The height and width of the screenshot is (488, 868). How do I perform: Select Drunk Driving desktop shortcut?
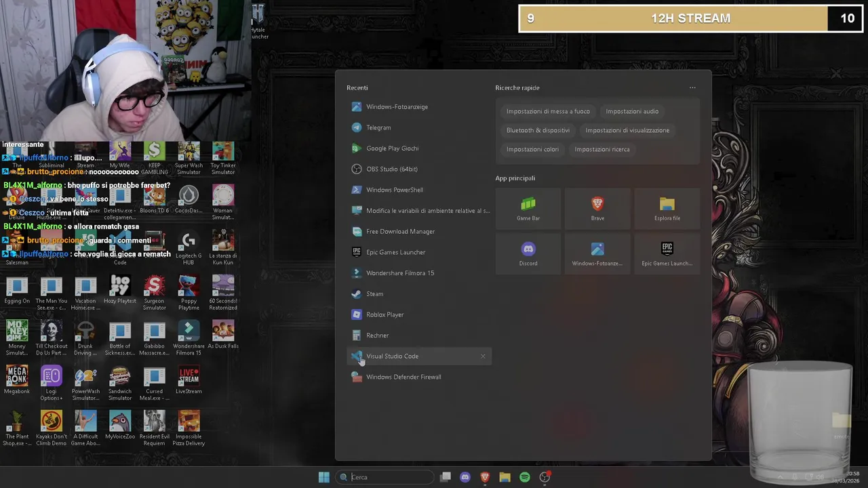click(x=85, y=338)
